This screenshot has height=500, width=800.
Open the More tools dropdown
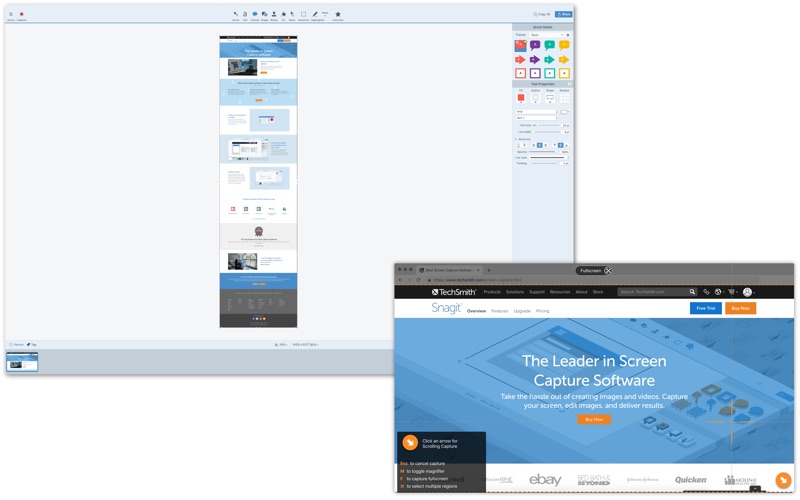[x=325, y=13]
